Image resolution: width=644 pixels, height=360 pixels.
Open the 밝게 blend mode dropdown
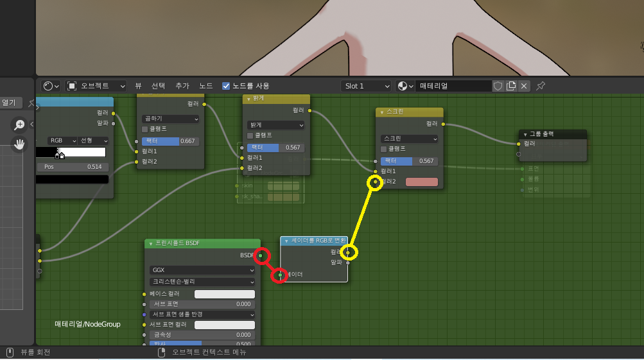pyautogui.click(x=275, y=124)
